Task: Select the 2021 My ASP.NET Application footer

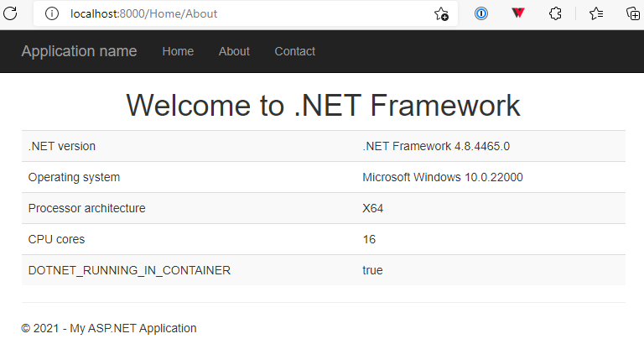Action: pyautogui.click(x=109, y=328)
